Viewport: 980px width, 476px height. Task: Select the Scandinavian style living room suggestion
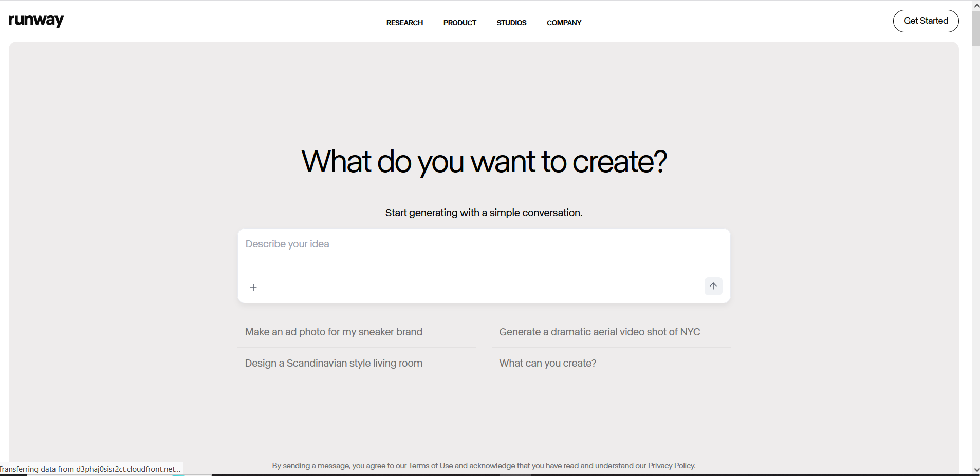tap(334, 364)
